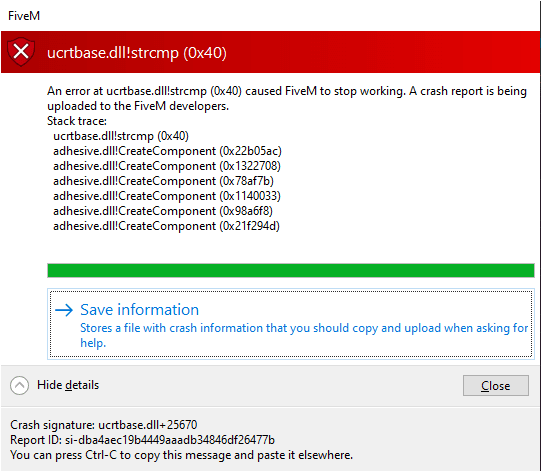Click the red shield error icon
The height and width of the screenshot is (471, 541).
coord(21,52)
